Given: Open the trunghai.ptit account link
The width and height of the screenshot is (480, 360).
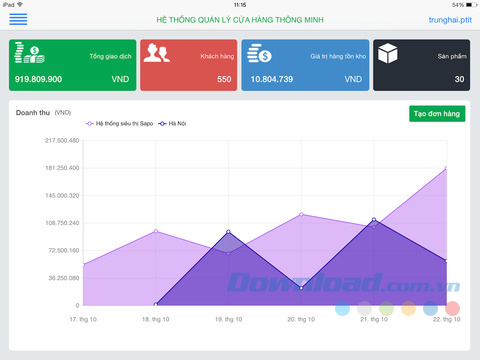Looking at the screenshot, I should [450, 20].
